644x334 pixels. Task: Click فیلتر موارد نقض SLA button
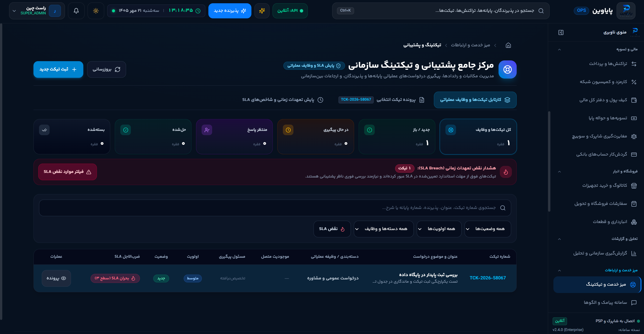(67, 172)
